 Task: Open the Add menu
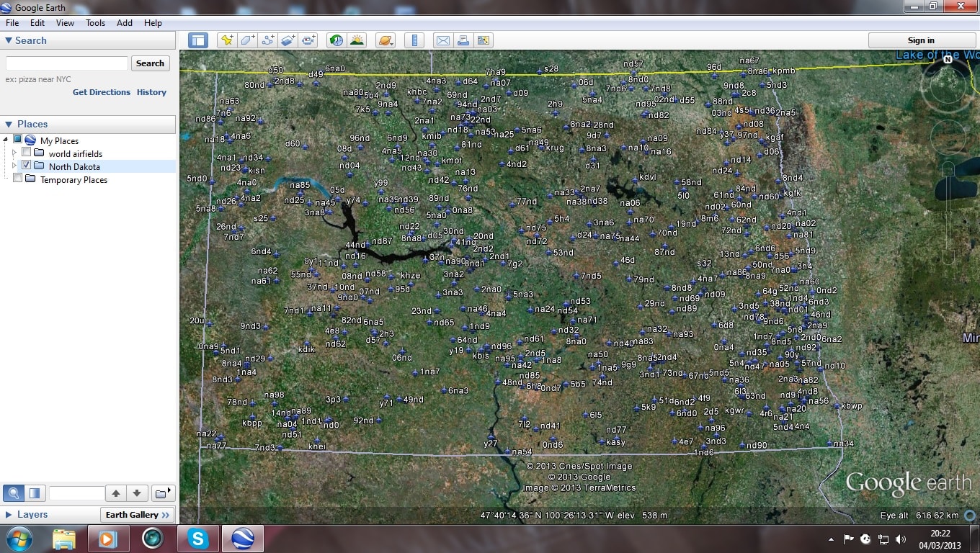124,22
